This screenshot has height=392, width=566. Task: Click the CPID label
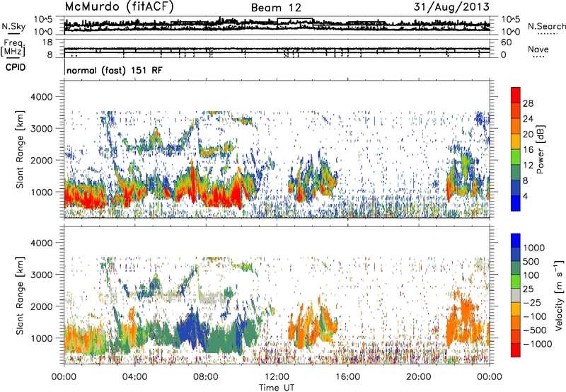16,67
